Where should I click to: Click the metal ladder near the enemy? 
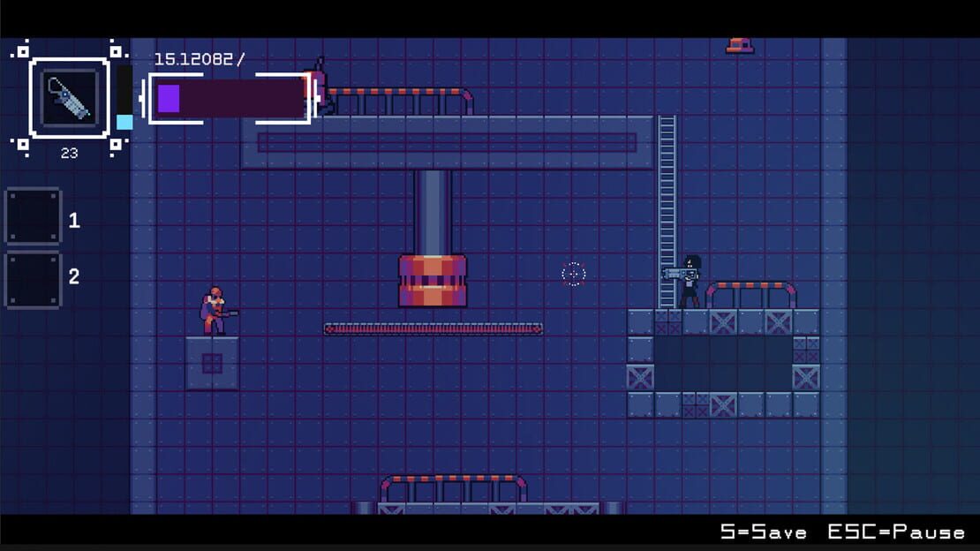[x=667, y=211]
